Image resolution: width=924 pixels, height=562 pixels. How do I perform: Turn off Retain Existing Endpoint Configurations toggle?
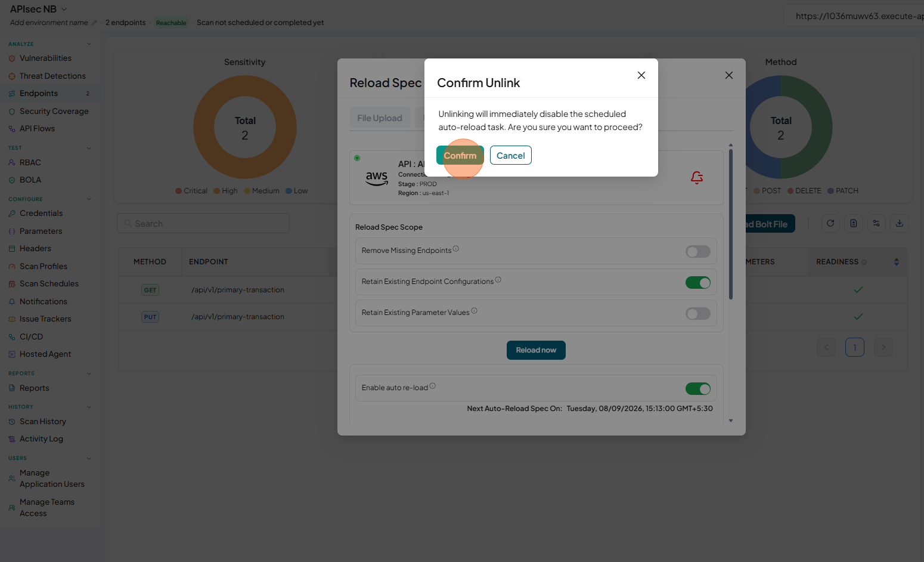698,283
